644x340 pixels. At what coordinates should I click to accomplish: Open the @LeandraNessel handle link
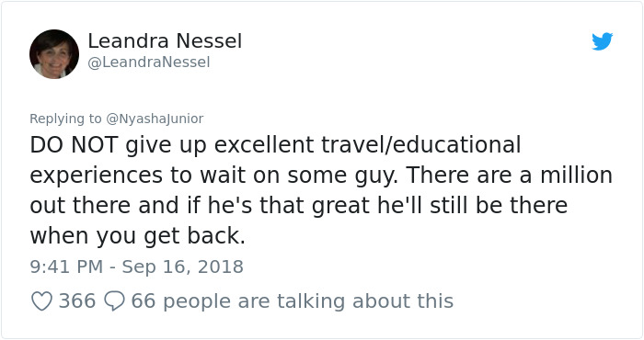pyautogui.click(x=149, y=62)
